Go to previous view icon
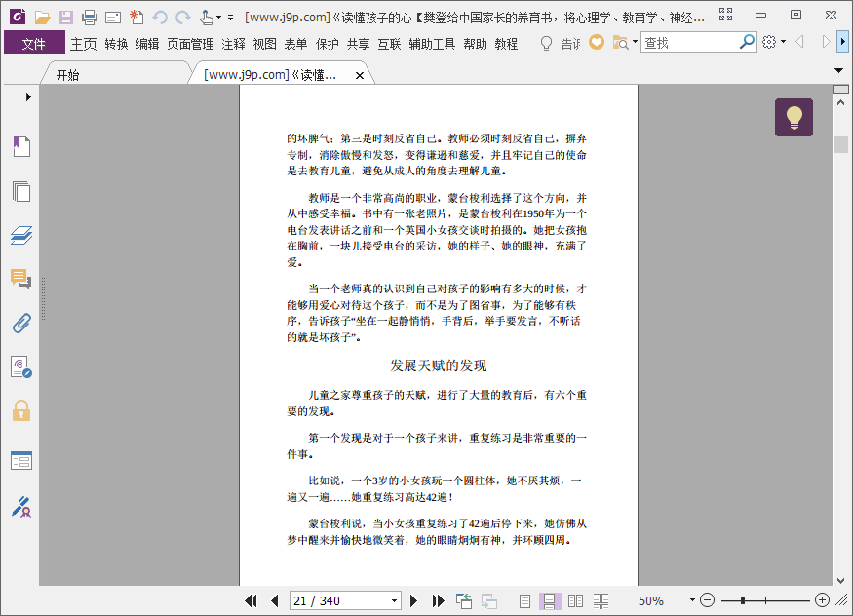 pos(464,600)
